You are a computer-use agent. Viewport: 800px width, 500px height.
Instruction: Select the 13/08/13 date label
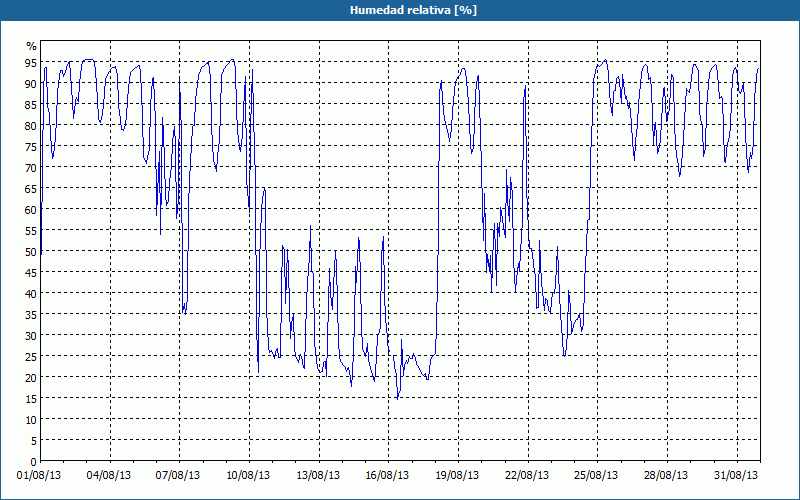(x=318, y=476)
